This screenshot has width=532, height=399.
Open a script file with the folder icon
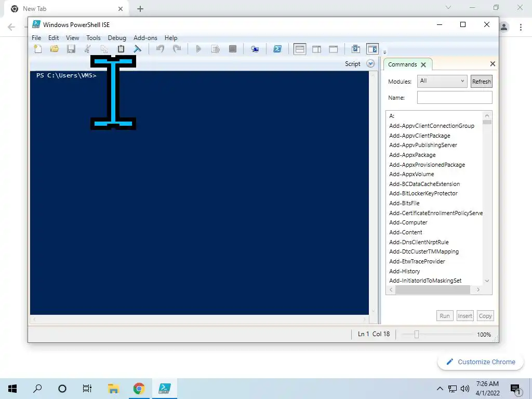pyautogui.click(x=54, y=49)
